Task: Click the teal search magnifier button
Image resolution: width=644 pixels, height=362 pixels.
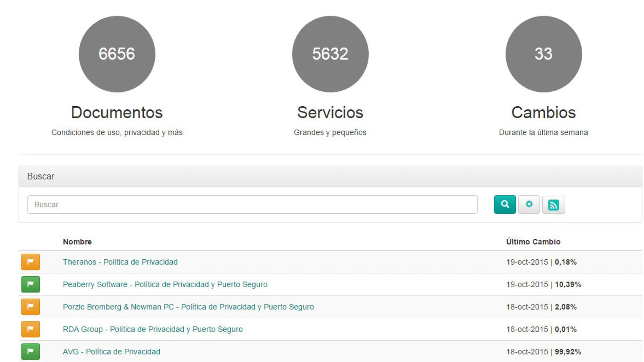Action: coord(504,204)
